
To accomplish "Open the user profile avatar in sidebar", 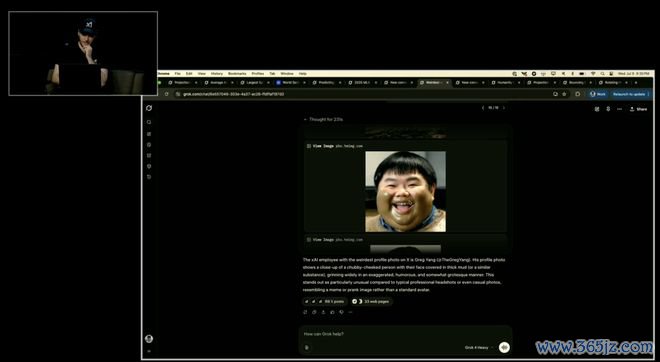I will 149,338.
